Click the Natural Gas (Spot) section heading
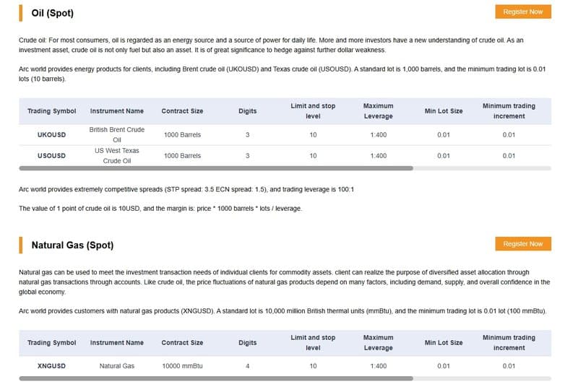 point(72,245)
